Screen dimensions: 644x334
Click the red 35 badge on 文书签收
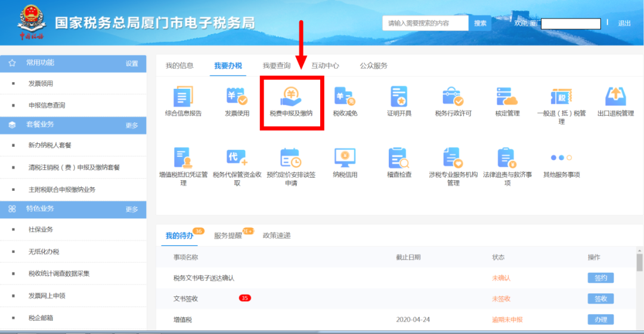point(245,298)
